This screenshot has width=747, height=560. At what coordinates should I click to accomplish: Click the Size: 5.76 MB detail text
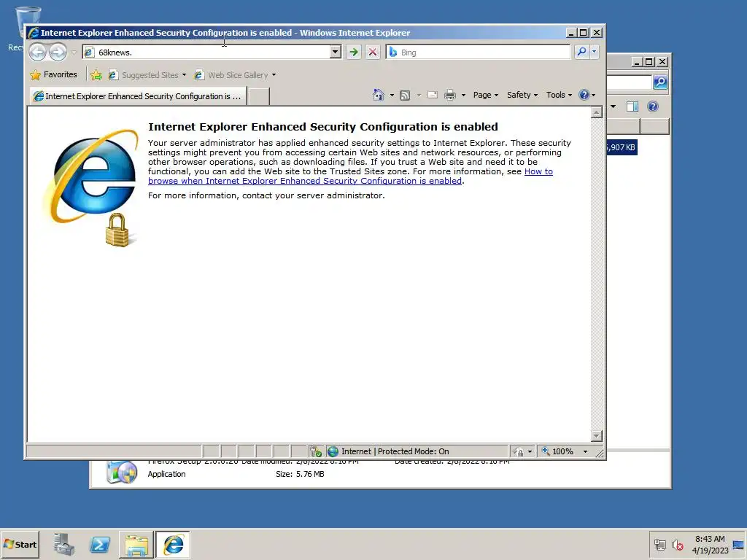300,474
